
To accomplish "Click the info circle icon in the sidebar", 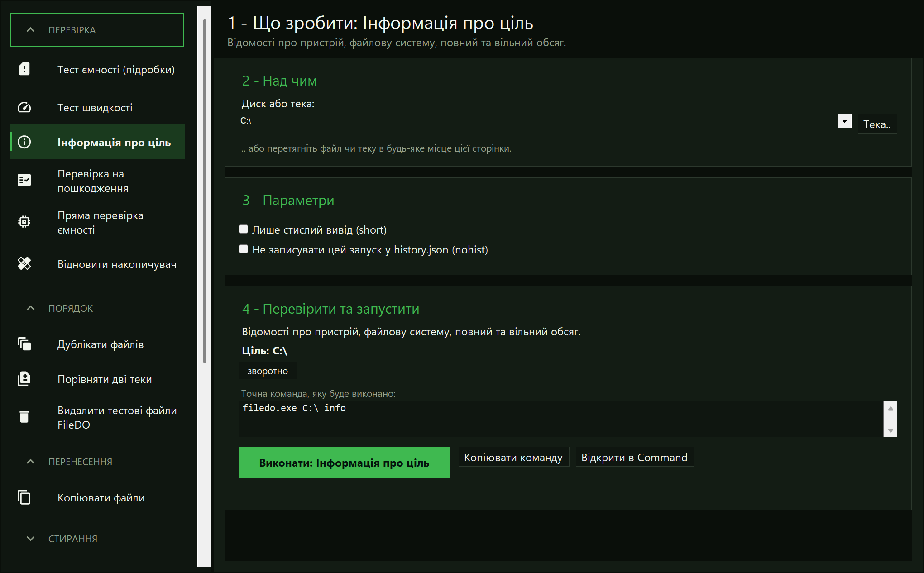I will pyautogui.click(x=24, y=142).
